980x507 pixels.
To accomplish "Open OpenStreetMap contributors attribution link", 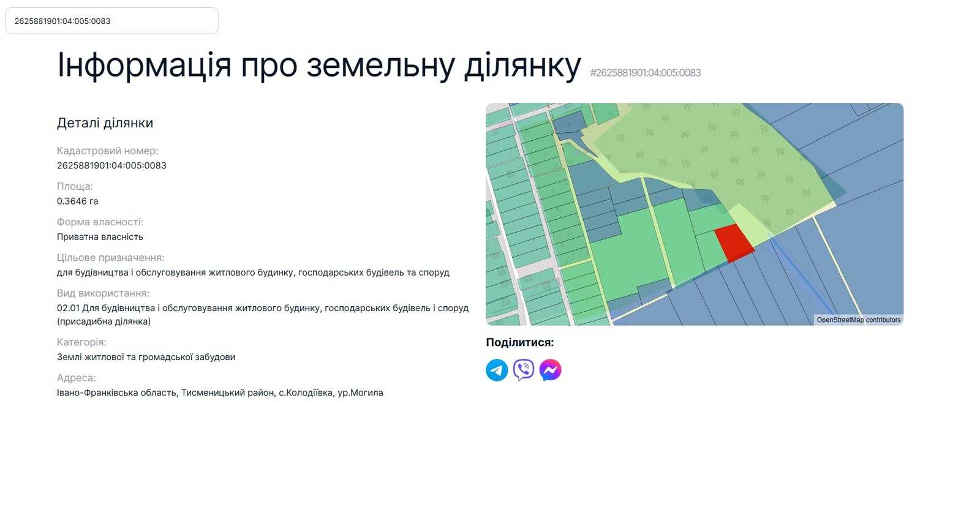I will coord(859,320).
